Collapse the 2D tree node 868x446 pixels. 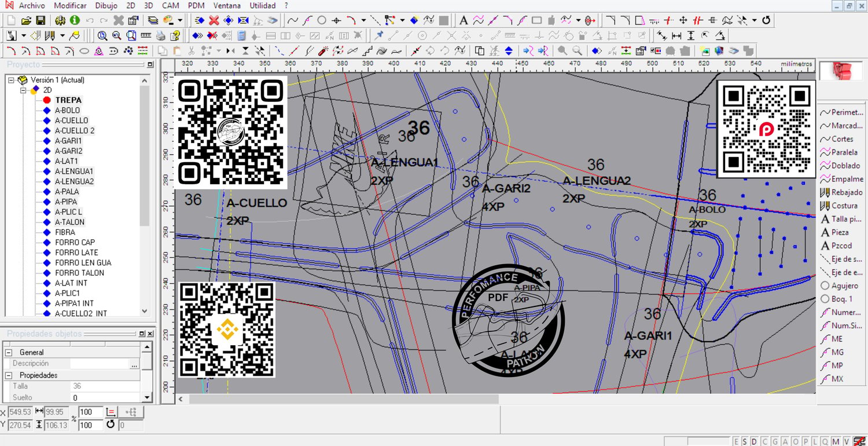(23, 90)
